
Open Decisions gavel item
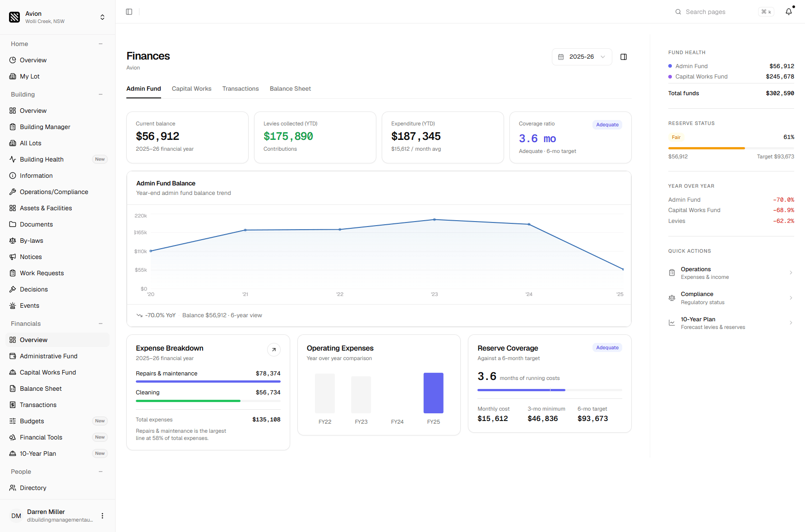(58, 289)
